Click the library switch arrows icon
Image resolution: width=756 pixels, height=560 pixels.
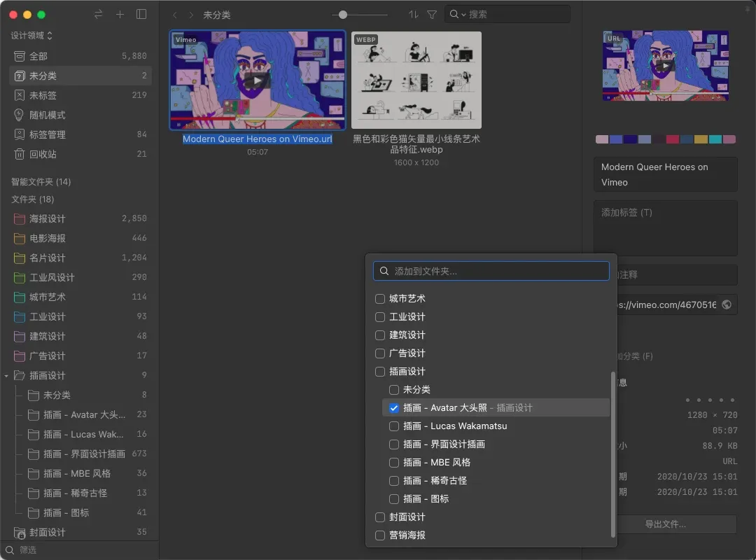[99, 15]
